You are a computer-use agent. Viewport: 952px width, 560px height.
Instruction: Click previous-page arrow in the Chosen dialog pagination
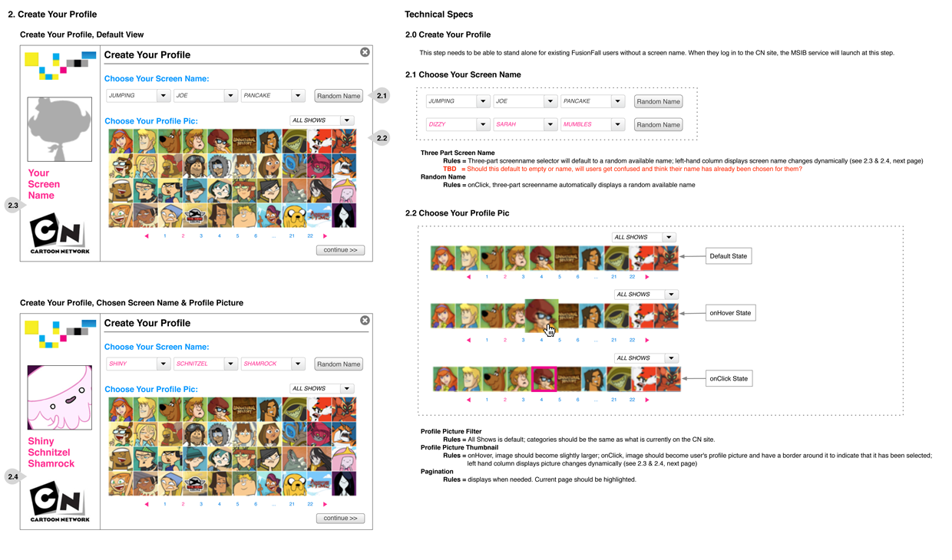click(147, 504)
